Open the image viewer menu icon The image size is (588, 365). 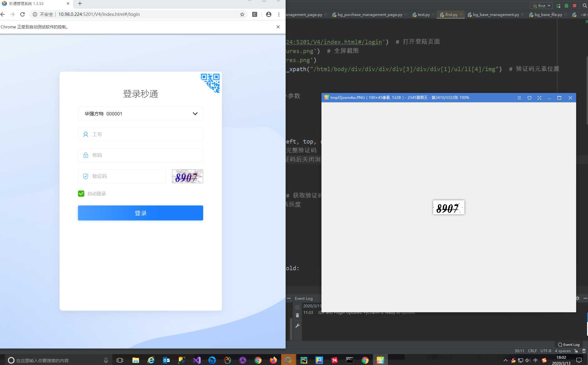(519, 98)
